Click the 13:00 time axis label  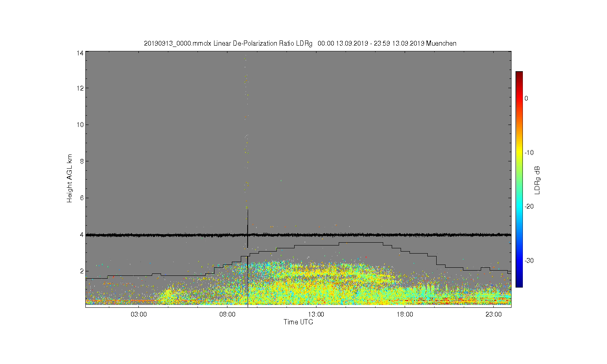[316, 314]
